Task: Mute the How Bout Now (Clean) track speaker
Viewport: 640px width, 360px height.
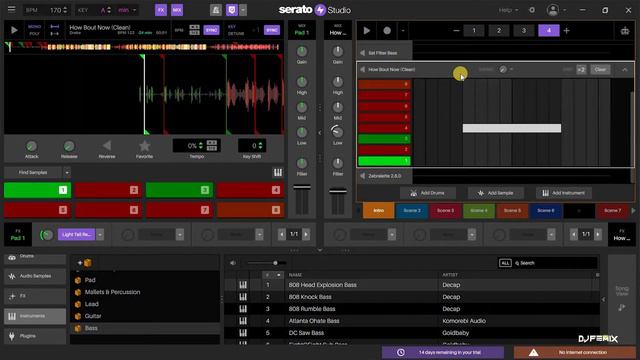Action: (x=362, y=69)
